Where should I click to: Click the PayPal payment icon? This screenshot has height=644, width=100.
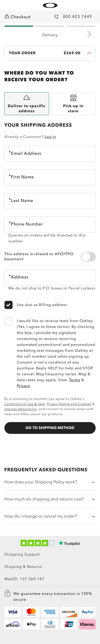[x=87, y=612]
